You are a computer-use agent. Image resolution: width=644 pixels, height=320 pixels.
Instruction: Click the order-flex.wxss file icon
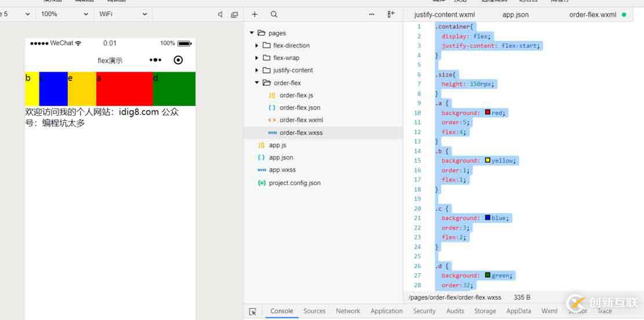[272, 133]
